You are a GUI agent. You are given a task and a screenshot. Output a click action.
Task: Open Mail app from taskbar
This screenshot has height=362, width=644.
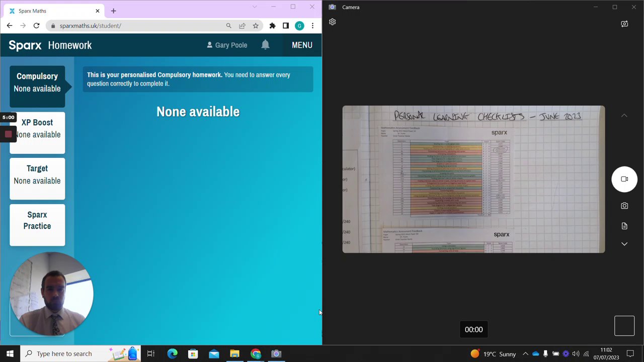(x=214, y=353)
